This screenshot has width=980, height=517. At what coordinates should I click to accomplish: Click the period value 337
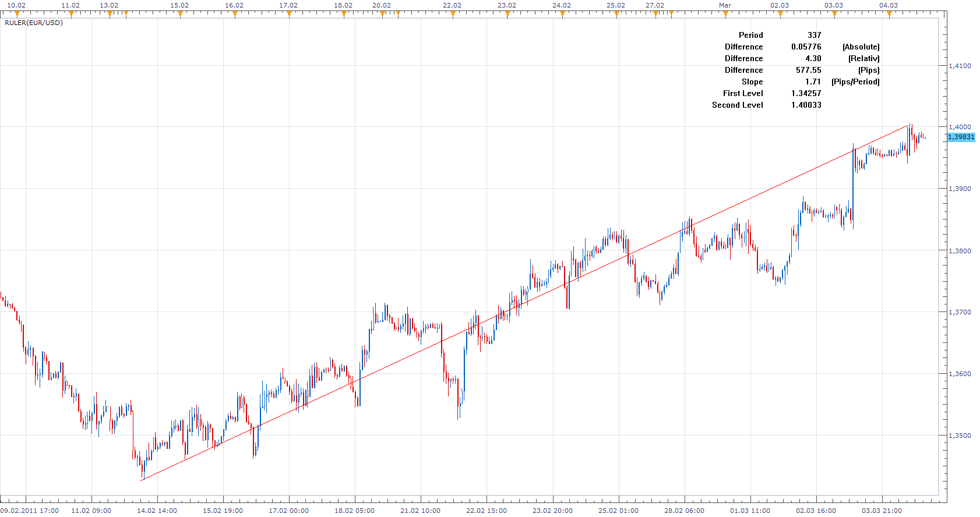pyautogui.click(x=815, y=35)
